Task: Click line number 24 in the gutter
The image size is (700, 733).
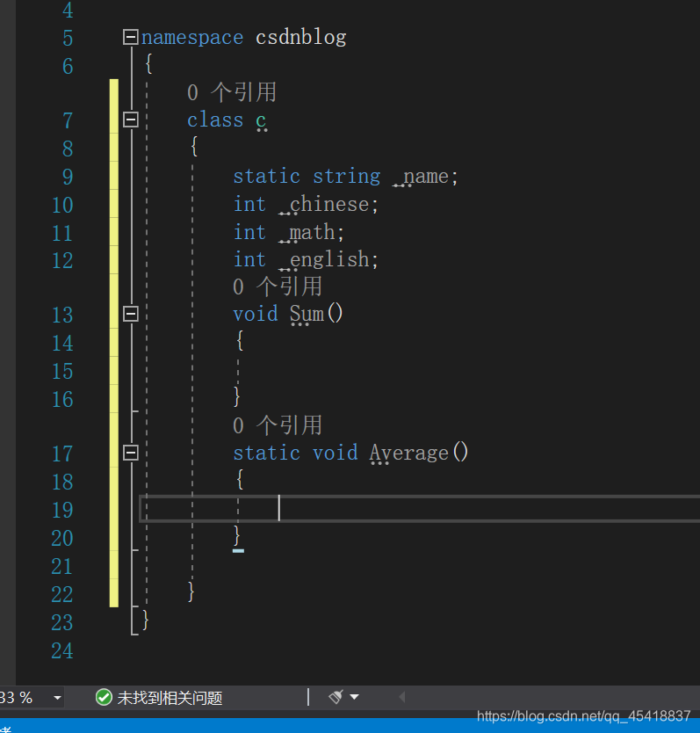Action: point(62,650)
